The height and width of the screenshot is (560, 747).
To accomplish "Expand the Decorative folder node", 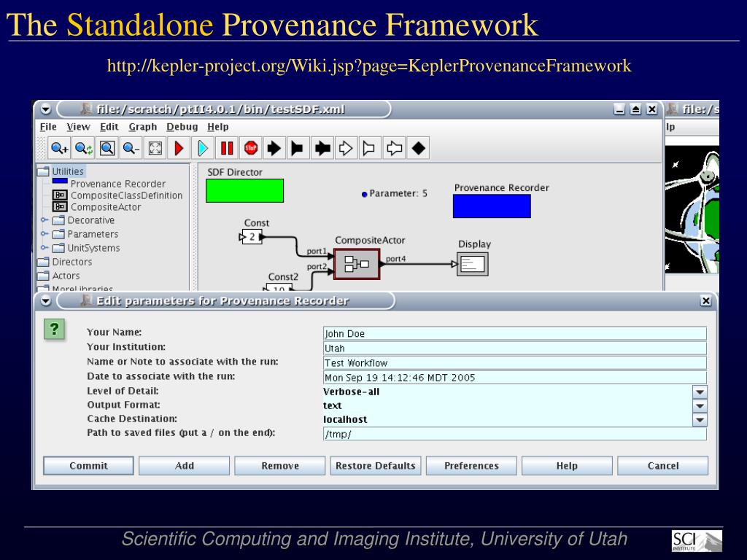I will coord(44,220).
